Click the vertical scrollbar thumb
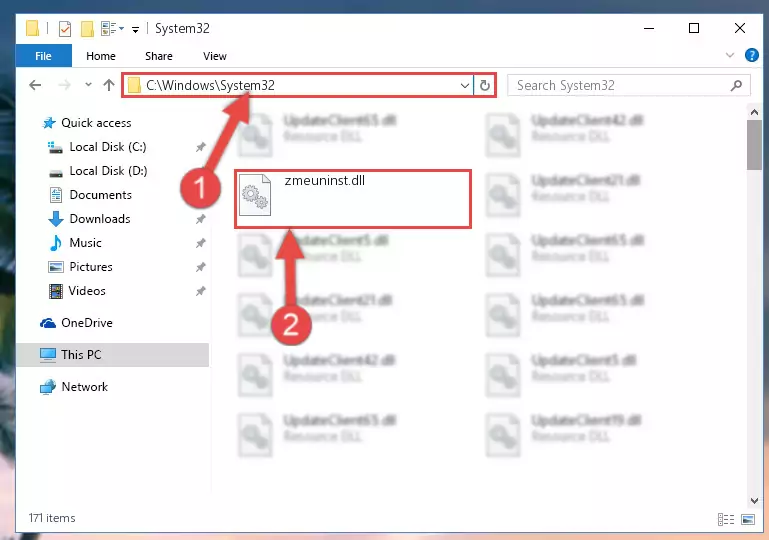Image resolution: width=769 pixels, height=540 pixels. pyautogui.click(x=754, y=145)
